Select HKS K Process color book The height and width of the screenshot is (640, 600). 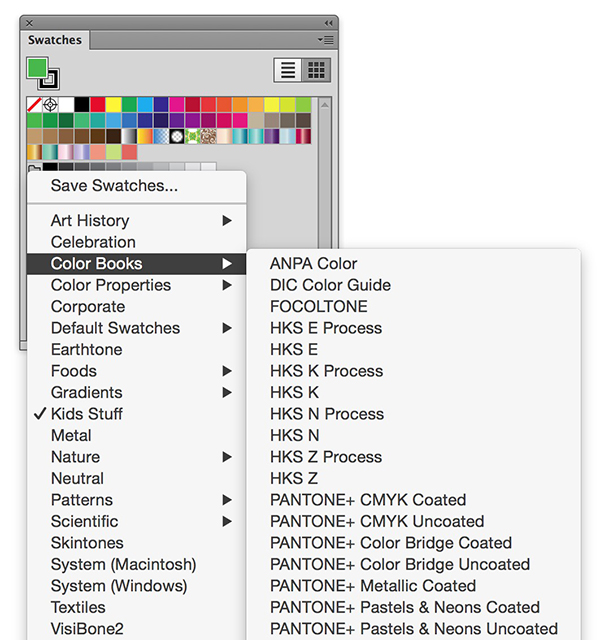click(413, 371)
